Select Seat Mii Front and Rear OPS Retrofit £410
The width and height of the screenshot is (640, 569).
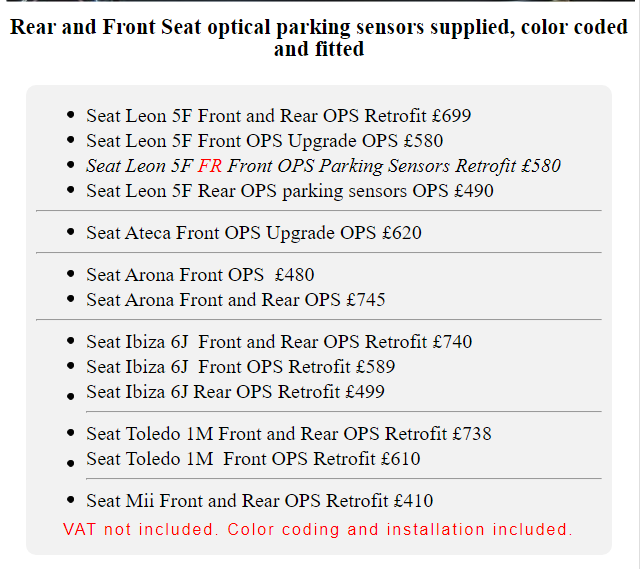pyautogui.click(x=259, y=501)
